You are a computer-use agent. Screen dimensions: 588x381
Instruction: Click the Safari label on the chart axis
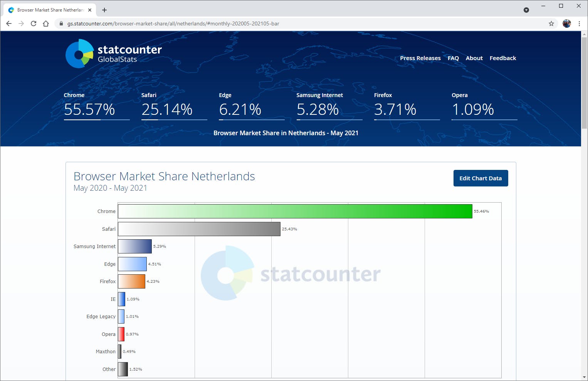[109, 229]
